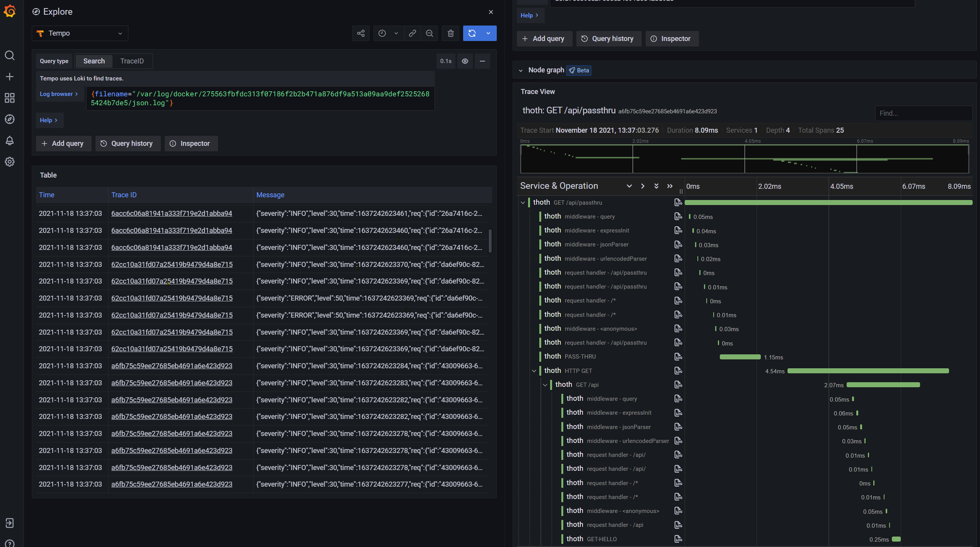The height and width of the screenshot is (547, 980).
Task: Open the Dashboards grid sidebar icon
Action: click(x=10, y=98)
